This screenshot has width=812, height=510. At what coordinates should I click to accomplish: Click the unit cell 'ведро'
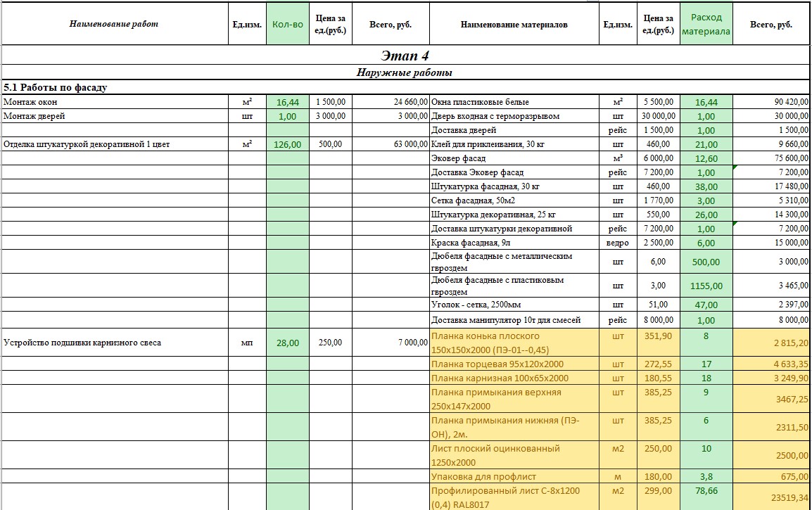pyautogui.click(x=618, y=242)
